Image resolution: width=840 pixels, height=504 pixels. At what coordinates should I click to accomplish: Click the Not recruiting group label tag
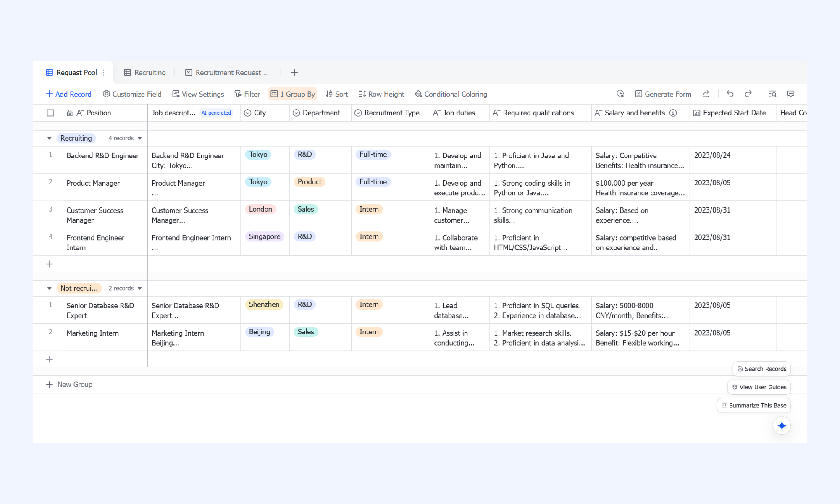click(x=79, y=288)
